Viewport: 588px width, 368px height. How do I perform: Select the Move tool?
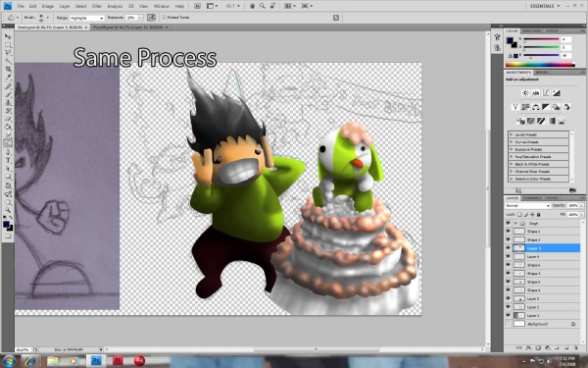click(8, 36)
